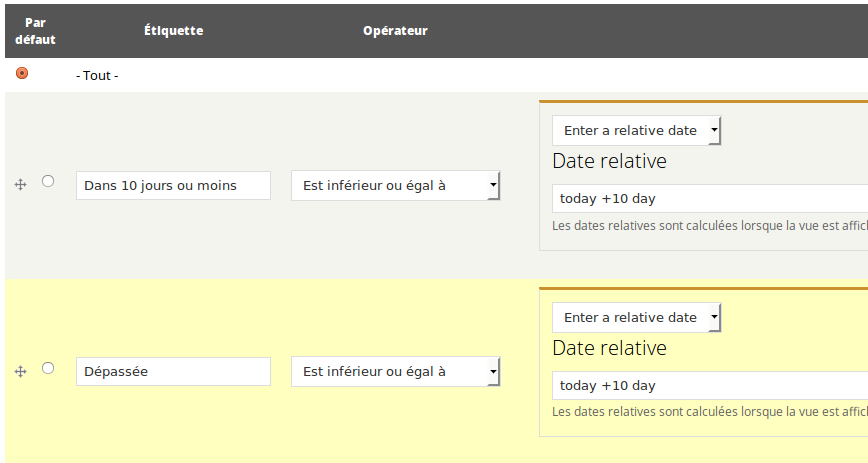Click drag handle of the 'Dans 10 jours ou moins' row
The width and height of the screenshot is (868, 463).
pyautogui.click(x=20, y=185)
